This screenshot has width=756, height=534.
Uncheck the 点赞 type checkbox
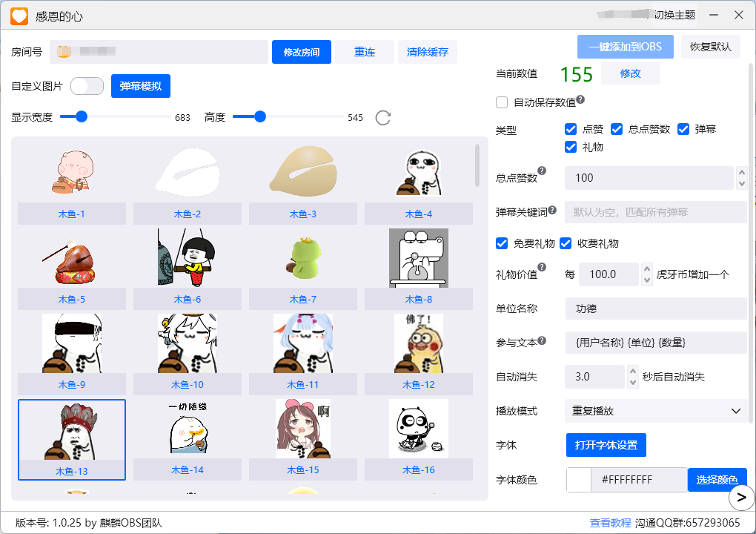pyautogui.click(x=571, y=129)
